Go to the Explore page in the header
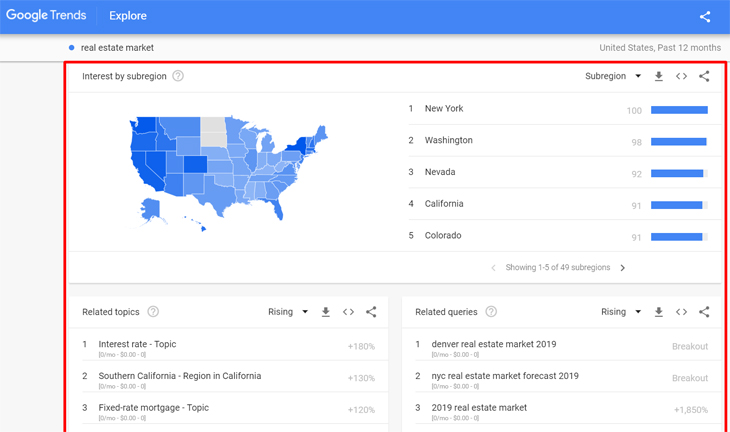730x432 pixels. click(x=128, y=16)
